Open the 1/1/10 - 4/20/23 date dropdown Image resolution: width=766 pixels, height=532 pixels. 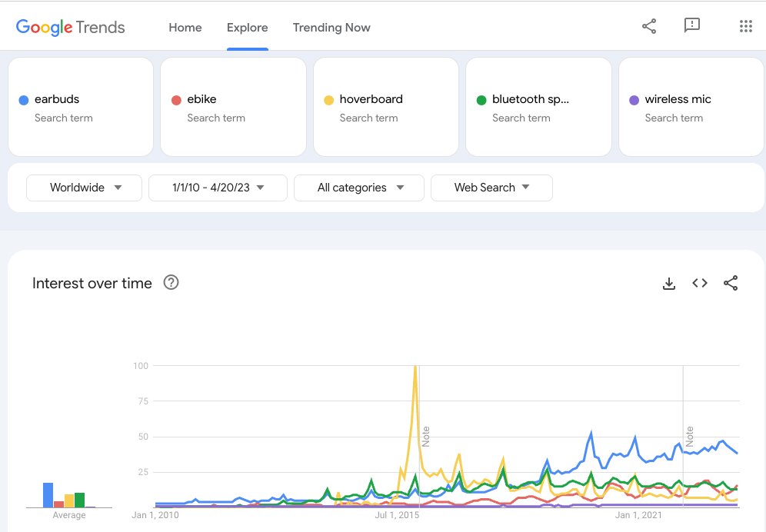click(x=218, y=188)
